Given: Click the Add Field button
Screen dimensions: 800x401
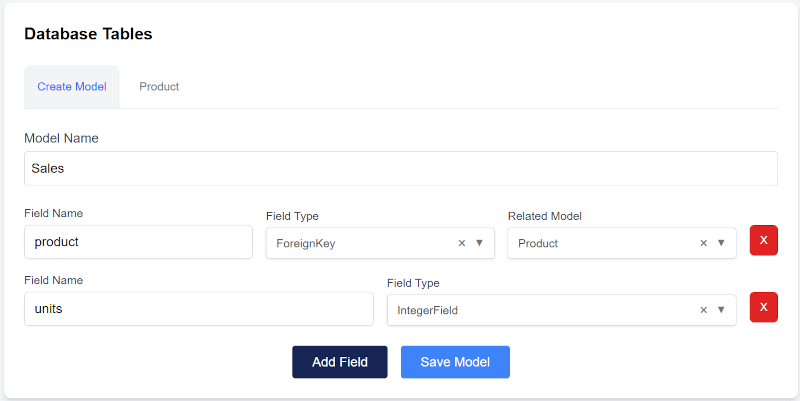Looking at the screenshot, I should pyautogui.click(x=339, y=362).
